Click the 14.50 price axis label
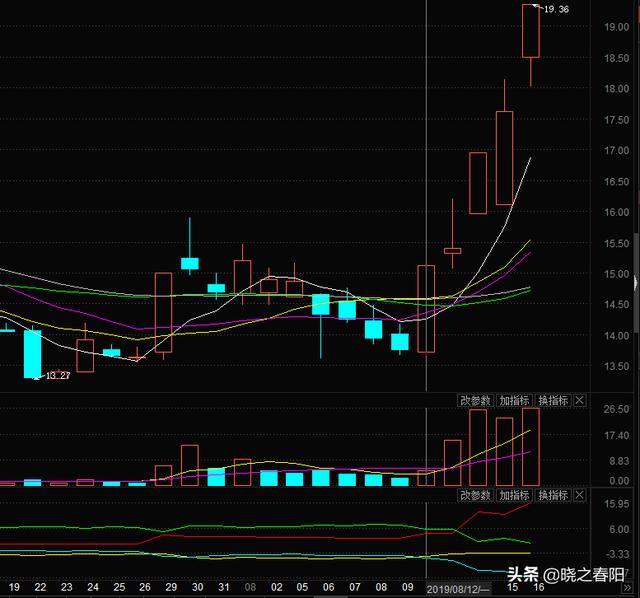Viewport: 640px width, 598px height. pyautogui.click(x=617, y=305)
